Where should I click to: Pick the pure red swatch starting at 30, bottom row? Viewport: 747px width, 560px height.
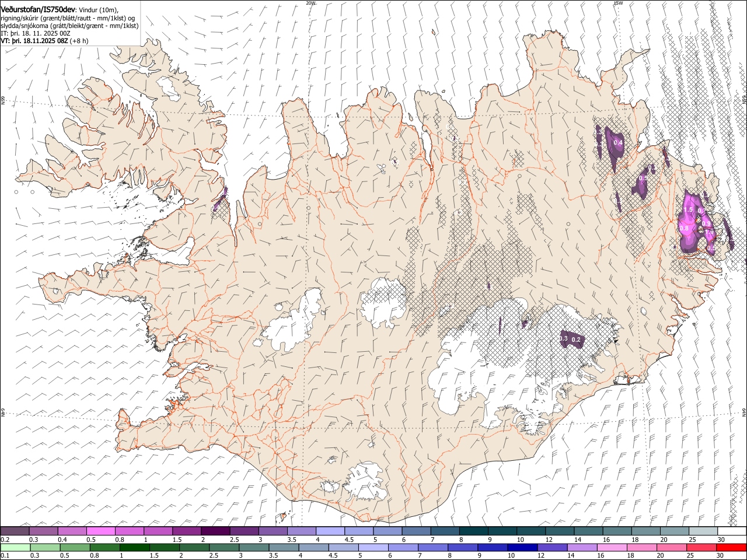pos(731,547)
